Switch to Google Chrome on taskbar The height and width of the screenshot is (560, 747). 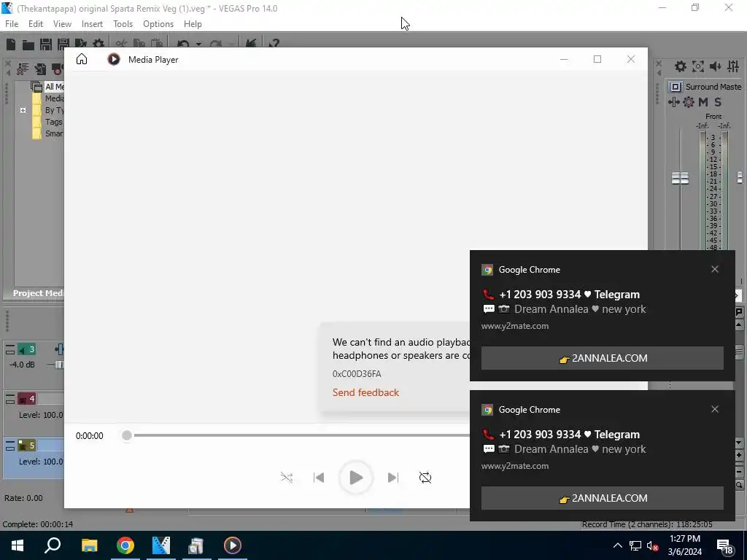tap(125, 545)
